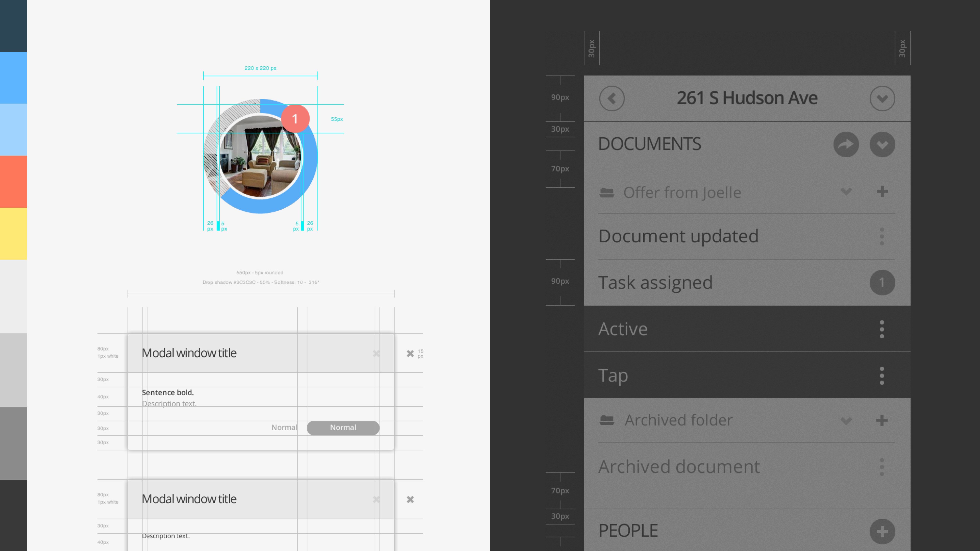This screenshot has width=980, height=551.
Task: Click the red notification badge on the photo
Action: pyautogui.click(x=295, y=119)
